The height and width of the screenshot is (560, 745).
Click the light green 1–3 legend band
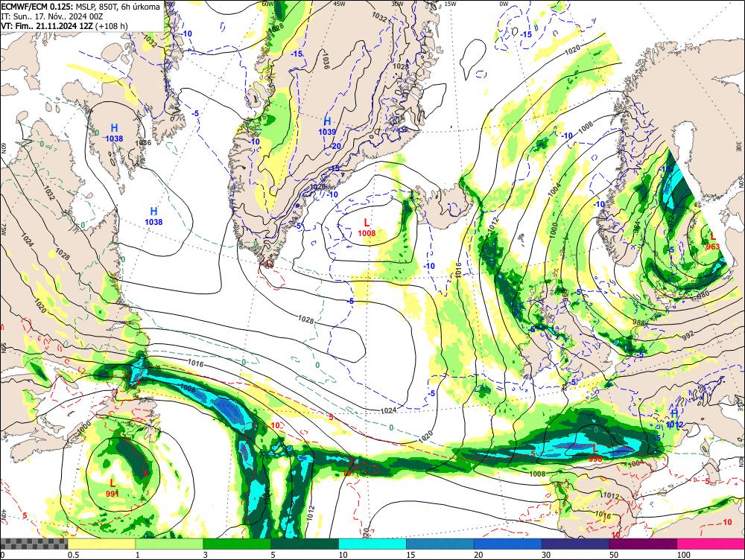click(x=169, y=544)
